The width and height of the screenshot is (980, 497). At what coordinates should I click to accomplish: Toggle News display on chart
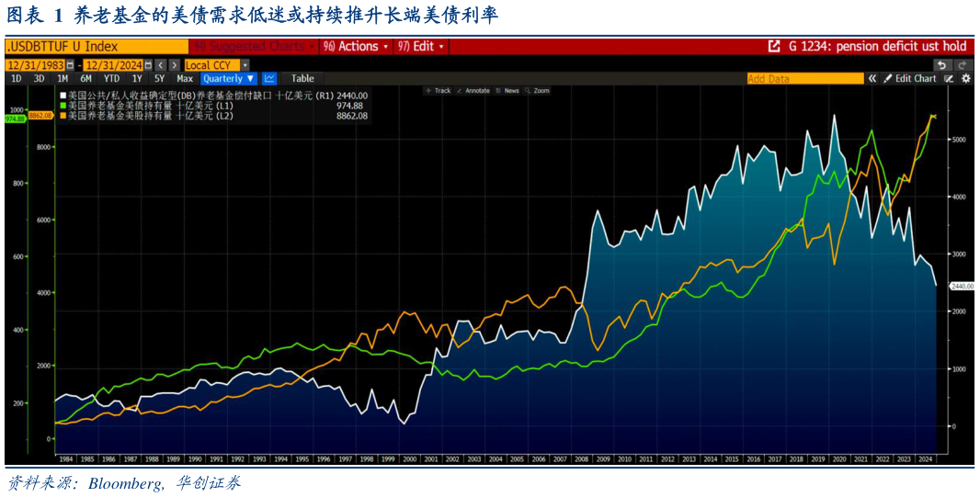point(507,91)
